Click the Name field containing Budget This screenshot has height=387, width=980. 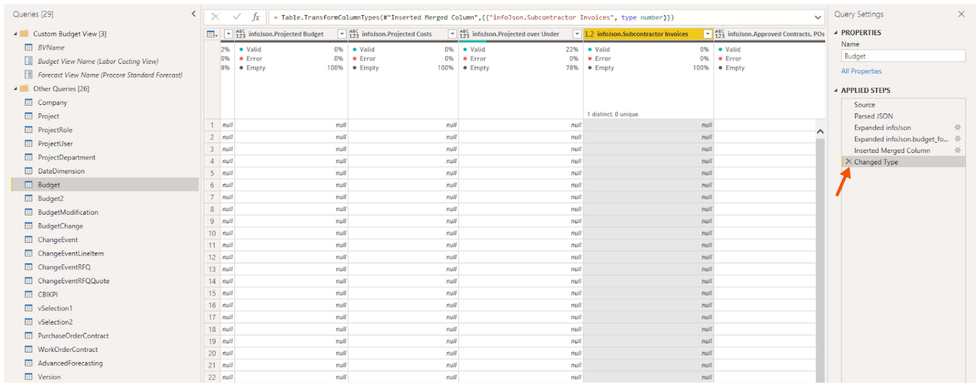[903, 56]
